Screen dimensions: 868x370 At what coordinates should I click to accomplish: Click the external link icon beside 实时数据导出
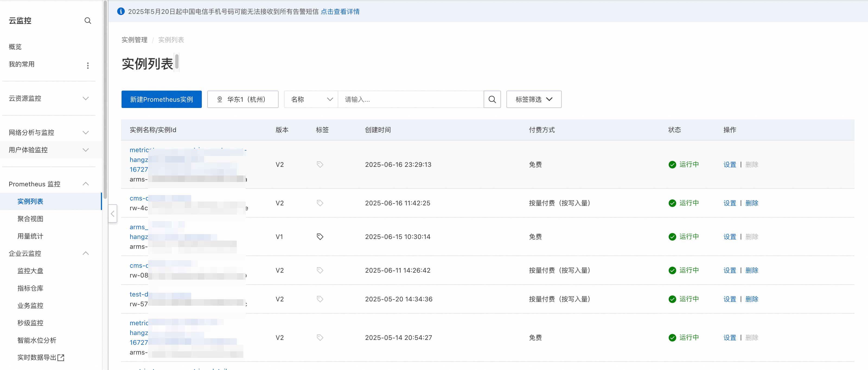point(61,358)
